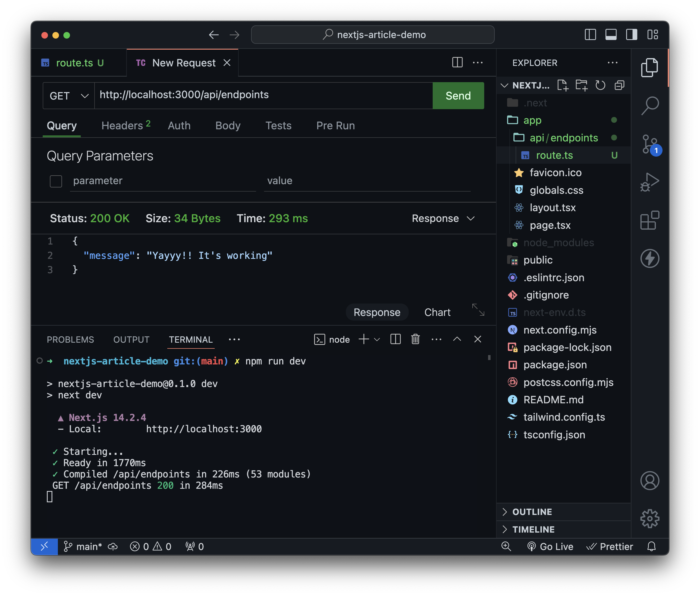Image resolution: width=700 pixels, height=596 pixels.
Task: Click the Send button
Action: pos(458,96)
